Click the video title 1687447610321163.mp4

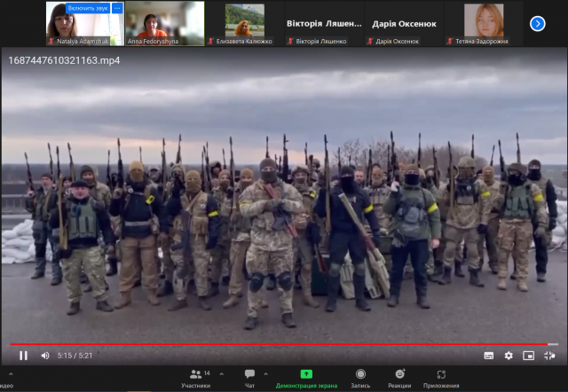click(64, 60)
